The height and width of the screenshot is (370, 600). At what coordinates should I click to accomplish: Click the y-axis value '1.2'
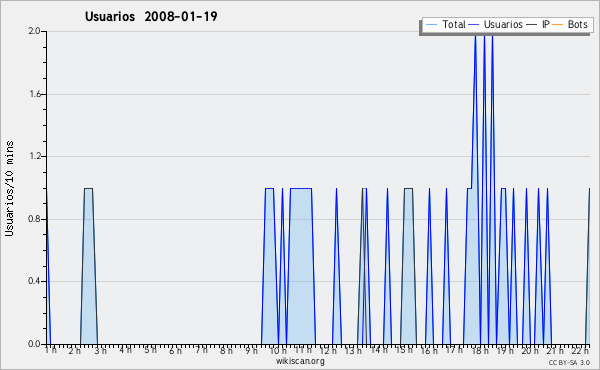(x=35, y=156)
